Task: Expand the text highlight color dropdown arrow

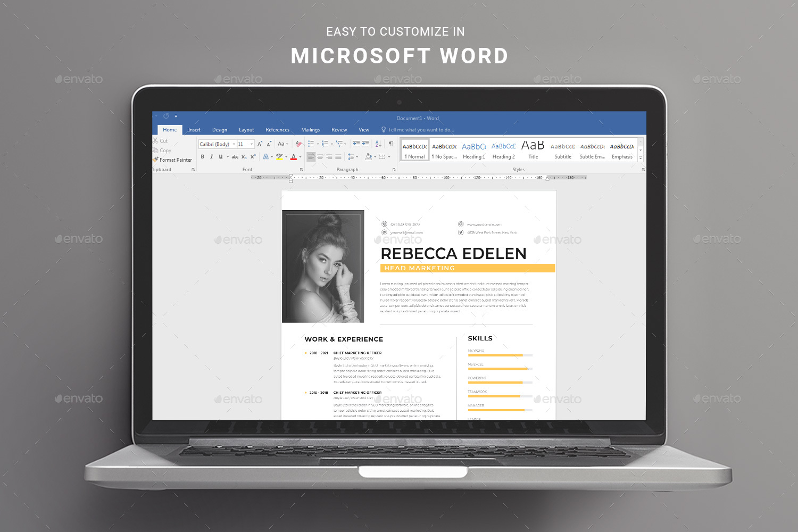Action: [x=286, y=157]
